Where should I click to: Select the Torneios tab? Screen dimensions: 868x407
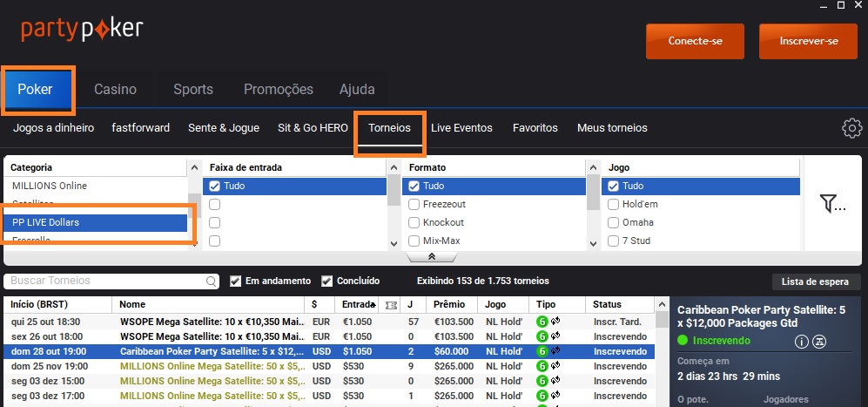pos(390,128)
